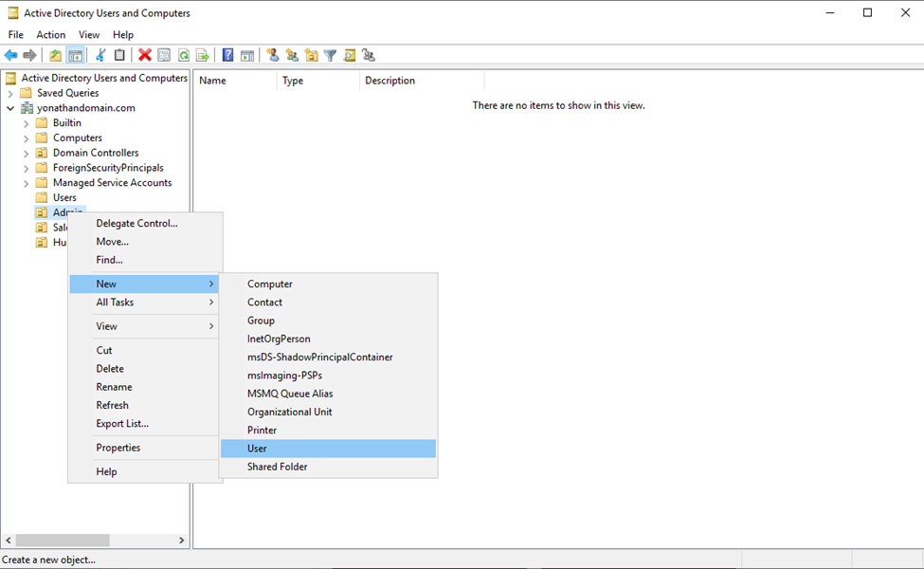Click the Export List toolbar icon
Viewport: 924px width, 569px height.
pos(202,55)
